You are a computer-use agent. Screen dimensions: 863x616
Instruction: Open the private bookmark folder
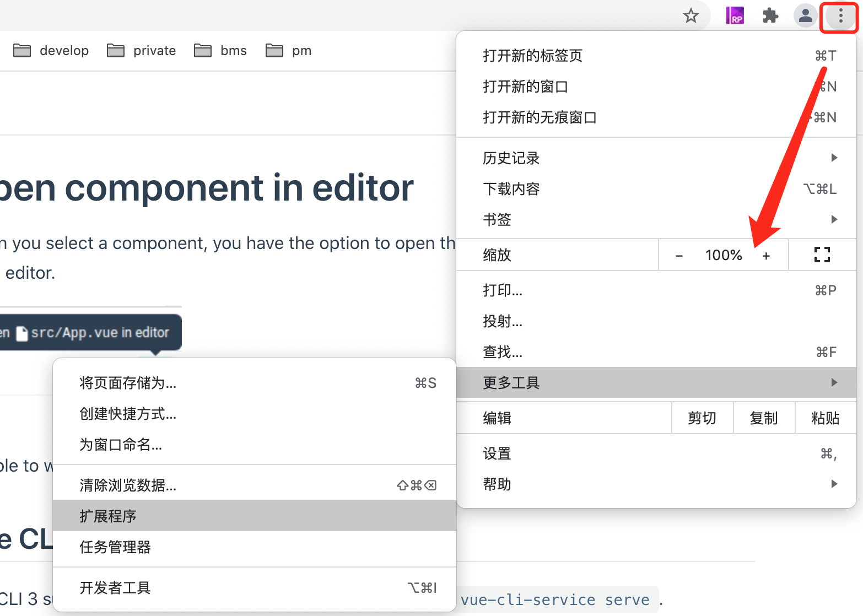point(141,51)
